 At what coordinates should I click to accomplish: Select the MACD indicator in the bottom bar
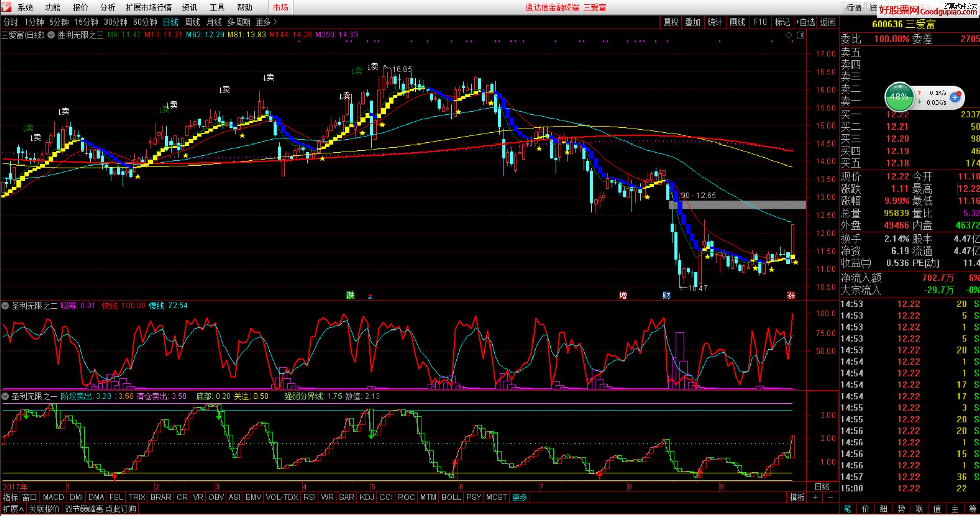tap(53, 497)
